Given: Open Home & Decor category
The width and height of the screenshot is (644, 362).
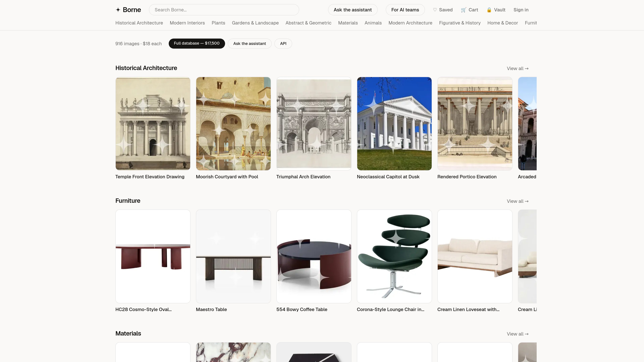Looking at the screenshot, I should [x=502, y=23].
